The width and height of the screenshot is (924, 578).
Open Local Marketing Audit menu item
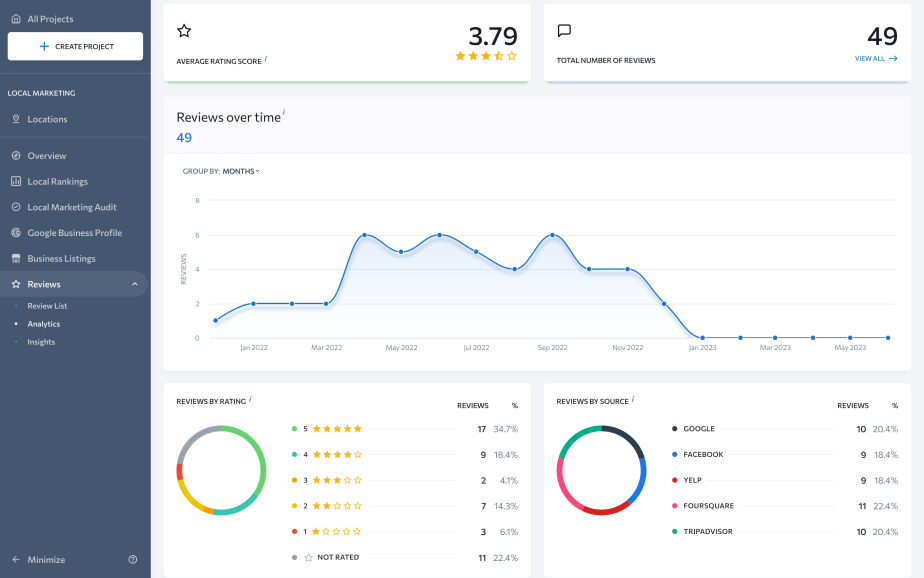pos(72,207)
